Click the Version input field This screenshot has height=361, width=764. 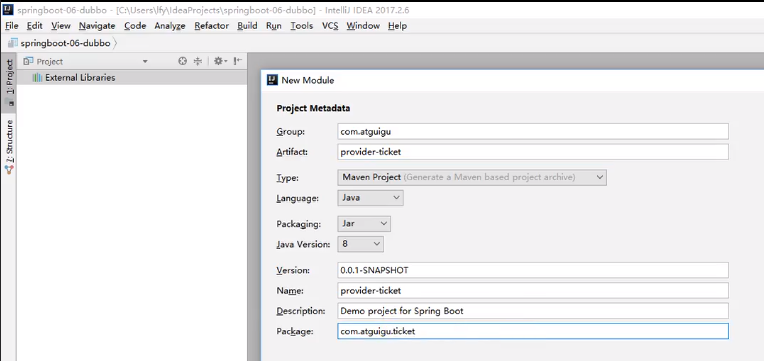(533, 270)
